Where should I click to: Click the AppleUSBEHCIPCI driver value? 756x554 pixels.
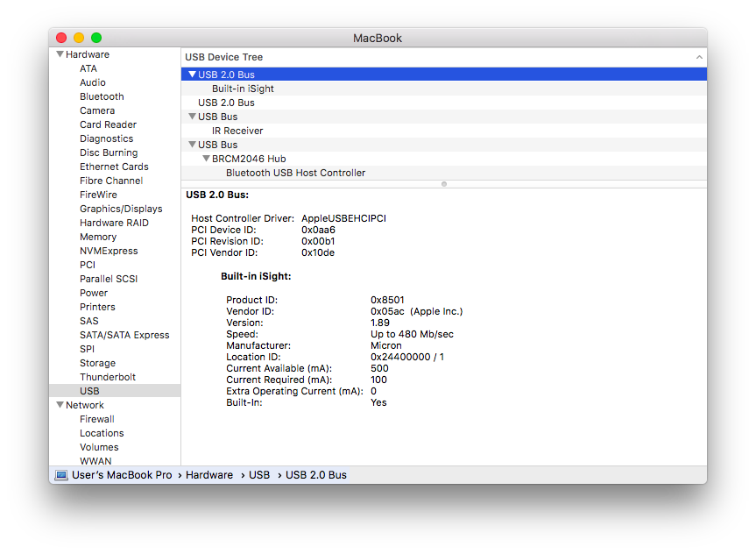tap(343, 218)
